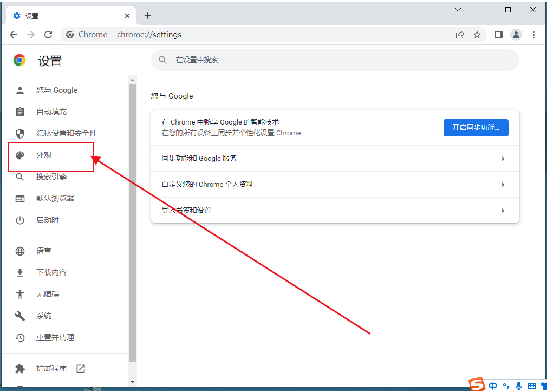Click the browser icon for 默认浏览器

[x=20, y=199]
